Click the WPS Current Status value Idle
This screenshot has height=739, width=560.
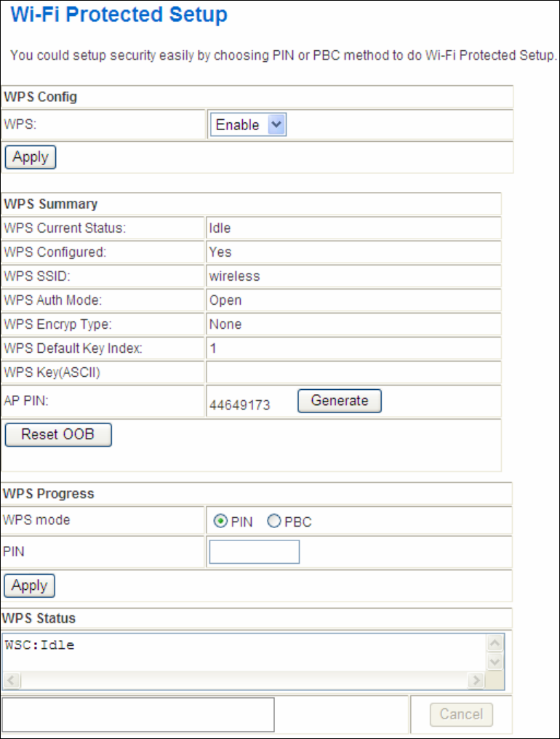[x=220, y=228]
